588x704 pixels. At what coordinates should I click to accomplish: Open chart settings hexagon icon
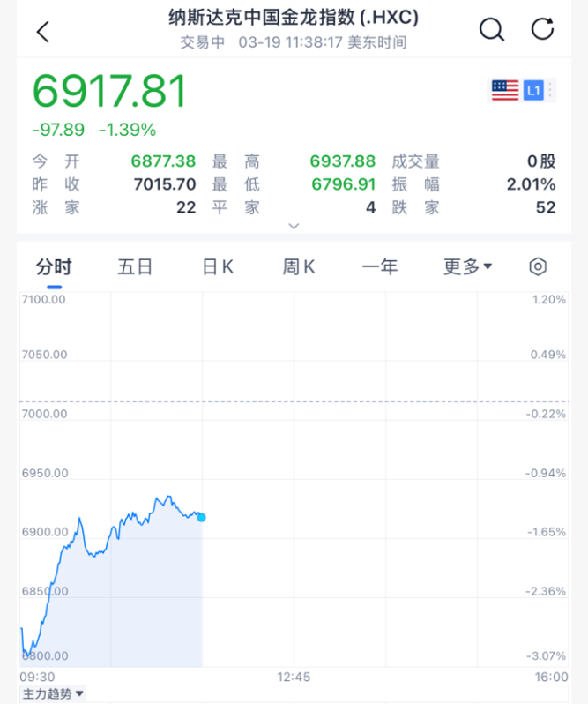tap(538, 266)
